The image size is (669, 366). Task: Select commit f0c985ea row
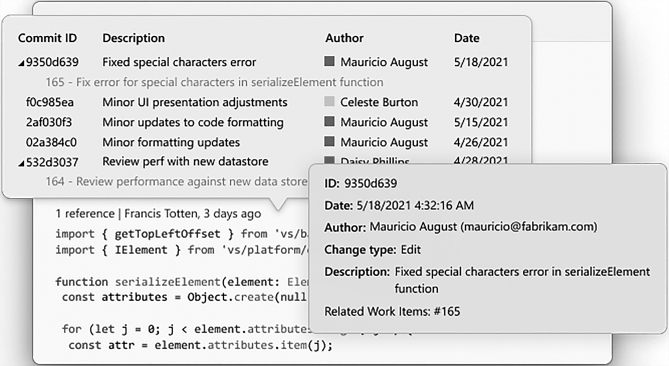(x=267, y=102)
